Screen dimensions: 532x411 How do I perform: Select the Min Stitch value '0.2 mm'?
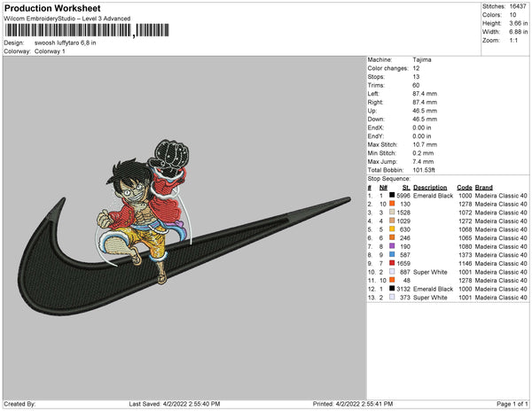click(x=423, y=153)
